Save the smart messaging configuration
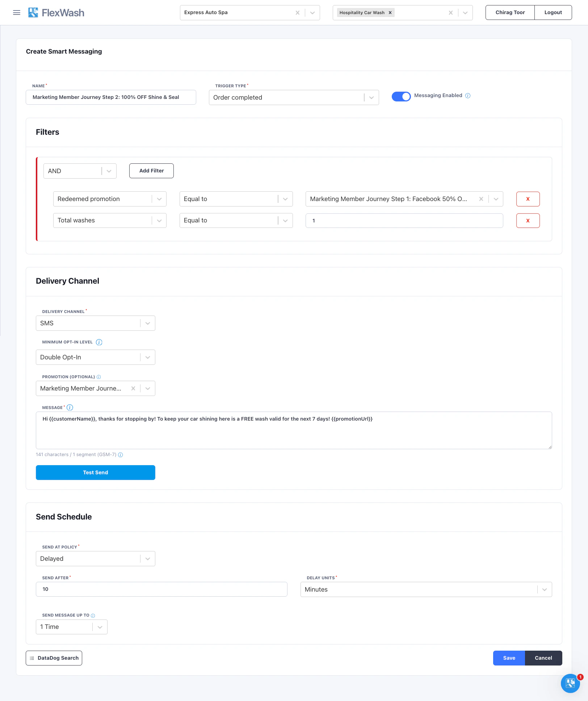 (x=509, y=658)
